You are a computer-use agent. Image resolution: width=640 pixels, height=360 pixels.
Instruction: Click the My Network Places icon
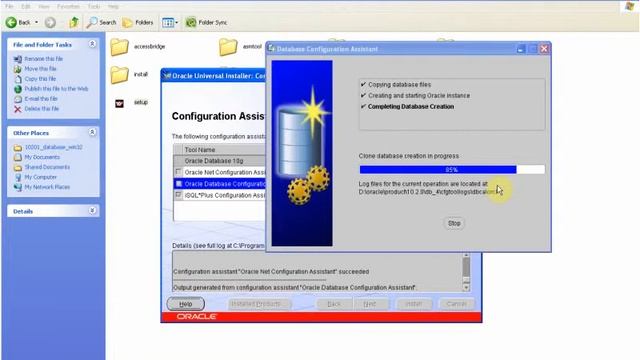tap(18, 187)
